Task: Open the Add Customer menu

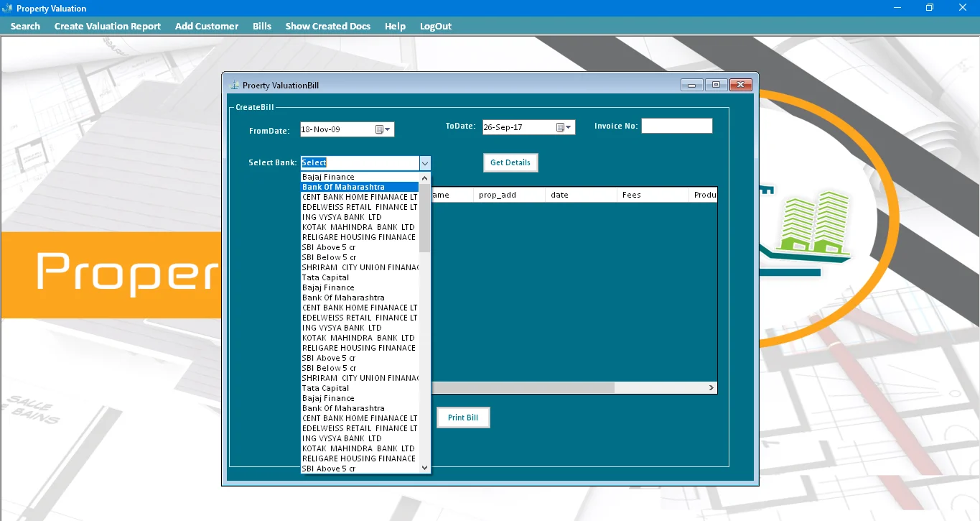Action: pos(207,26)
